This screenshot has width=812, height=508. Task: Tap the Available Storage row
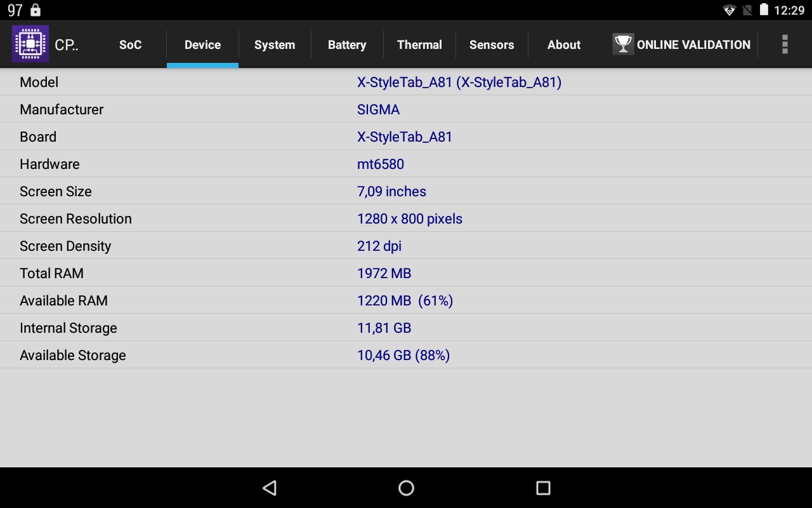click(x=406, y=356)
